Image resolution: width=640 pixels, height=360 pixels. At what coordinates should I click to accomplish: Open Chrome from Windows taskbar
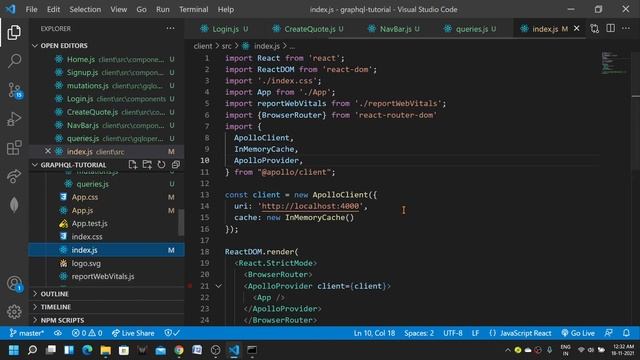point(179,350)
